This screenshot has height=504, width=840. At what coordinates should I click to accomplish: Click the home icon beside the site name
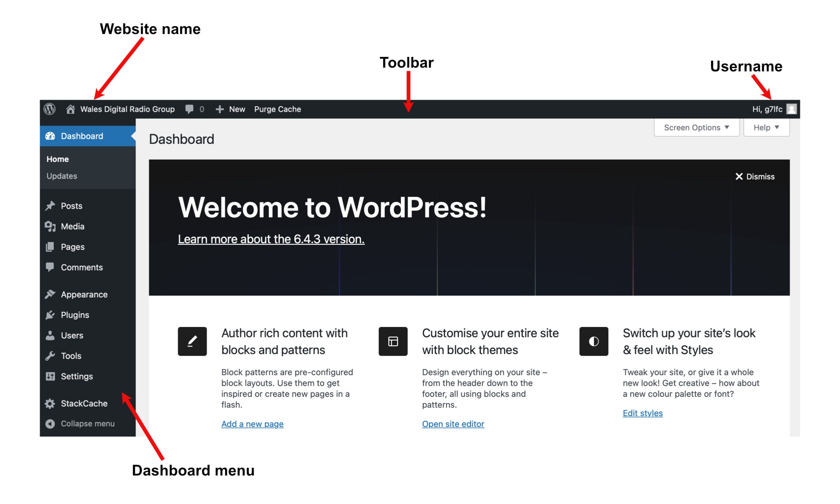[x=70, y=109]
